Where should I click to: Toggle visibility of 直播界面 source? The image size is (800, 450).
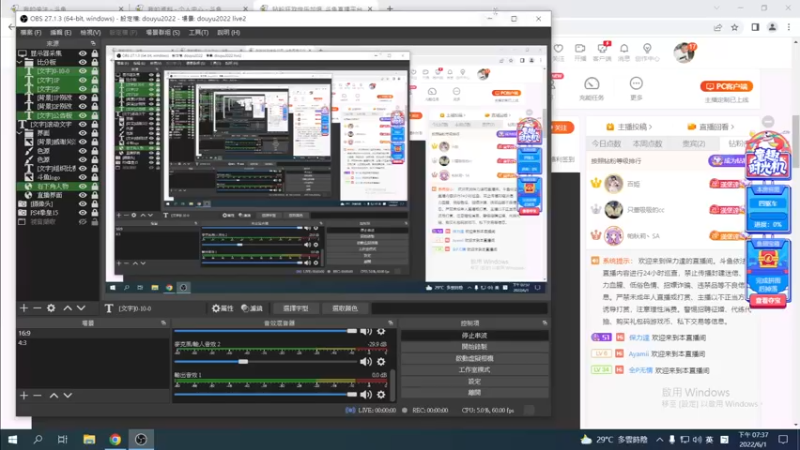pyautogui.click(x=83, y=195)
